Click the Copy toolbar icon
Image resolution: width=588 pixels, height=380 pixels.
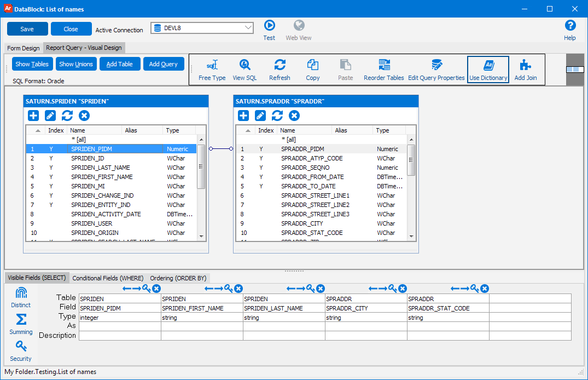click(x=313, y=65)
